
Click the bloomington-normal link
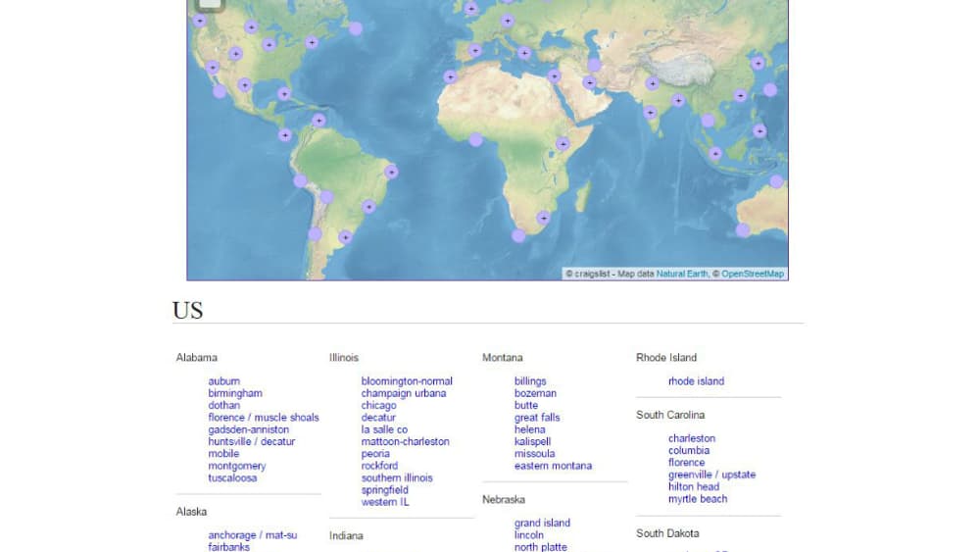point(407,380)
